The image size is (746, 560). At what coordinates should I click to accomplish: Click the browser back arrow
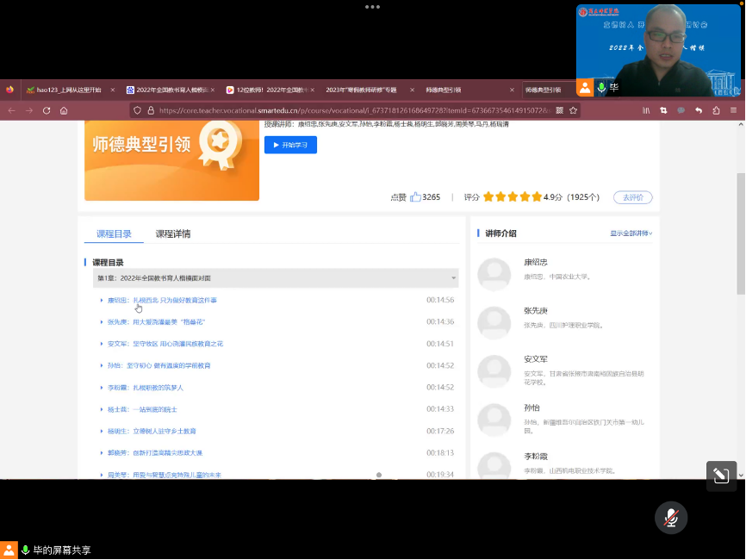(x=12, y=110)
